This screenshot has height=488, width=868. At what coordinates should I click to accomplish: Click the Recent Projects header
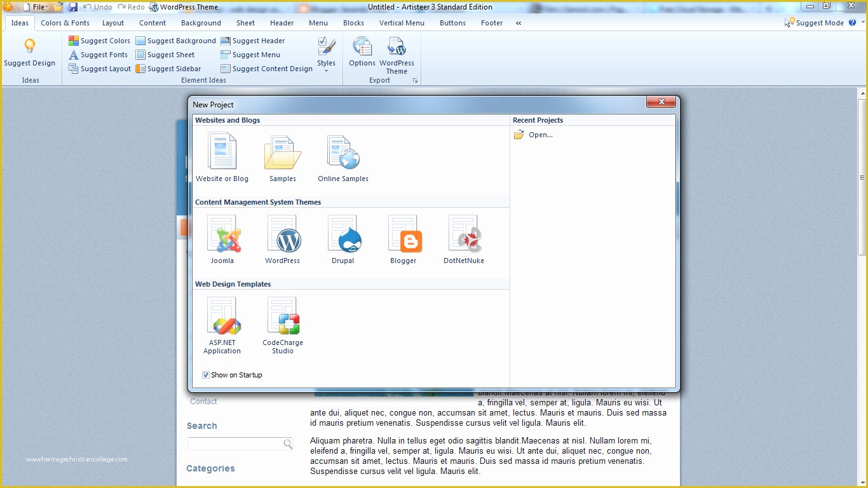click(538, 120)
